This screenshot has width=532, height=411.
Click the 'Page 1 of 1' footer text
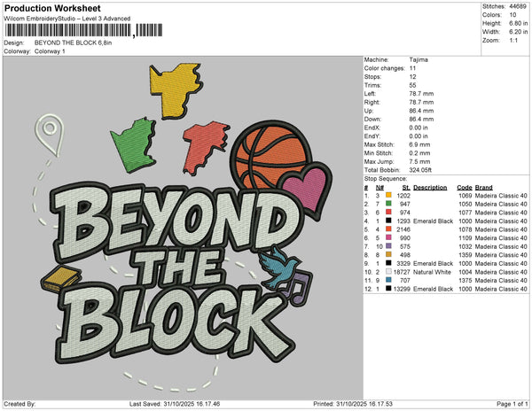coord(512,404)
